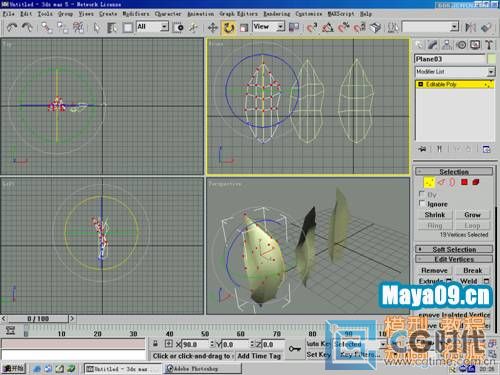Viewport: 500px width, 375px height.
Task: Open the All selection filter dropdown
Action: point(153,27)
